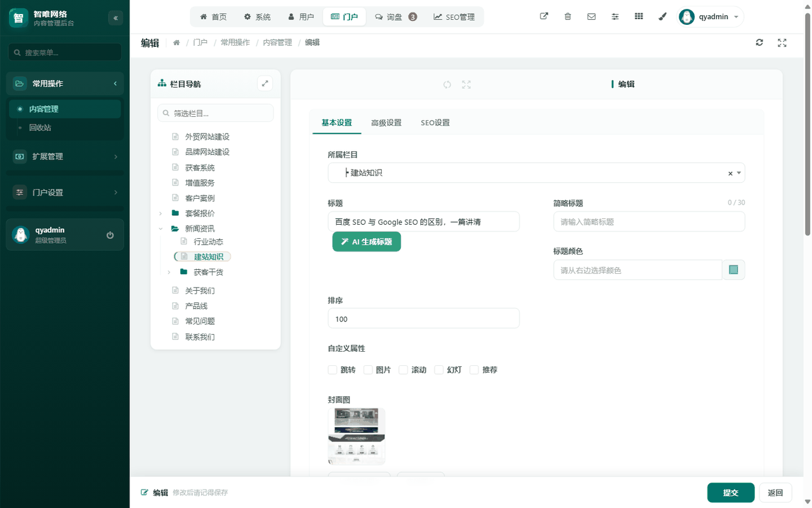Check the 幻灯 attribute checkbox
Screen dimensions: 812x508
[x=439, y=370]
